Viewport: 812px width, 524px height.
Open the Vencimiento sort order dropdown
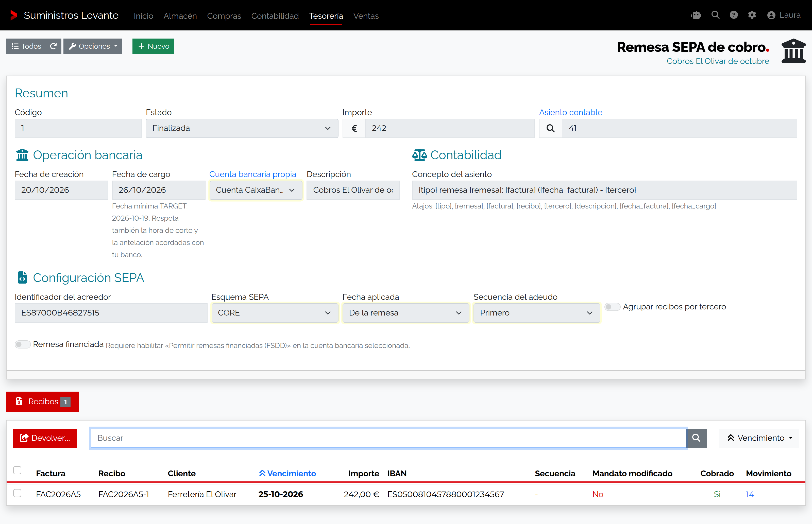tap(759, 438)
